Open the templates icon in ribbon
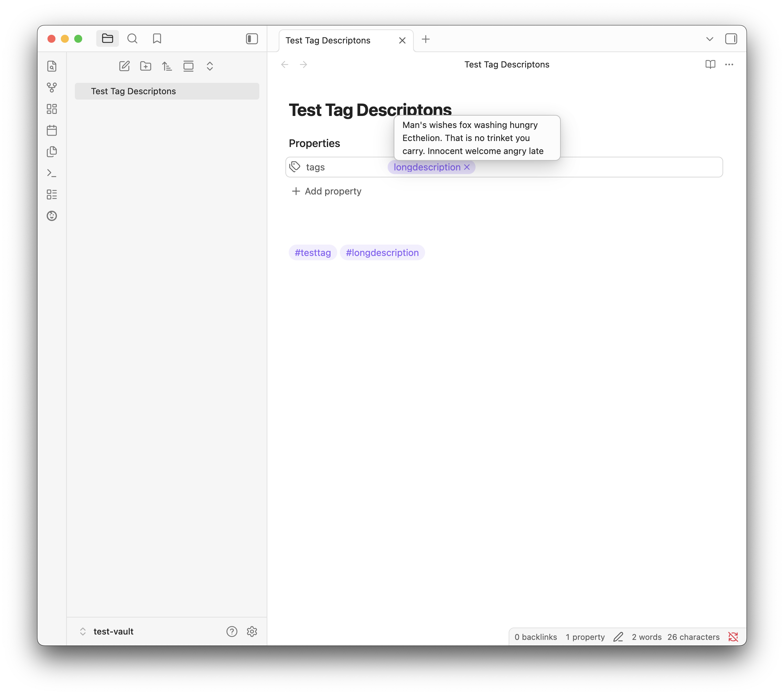 (x=52, y=152)
